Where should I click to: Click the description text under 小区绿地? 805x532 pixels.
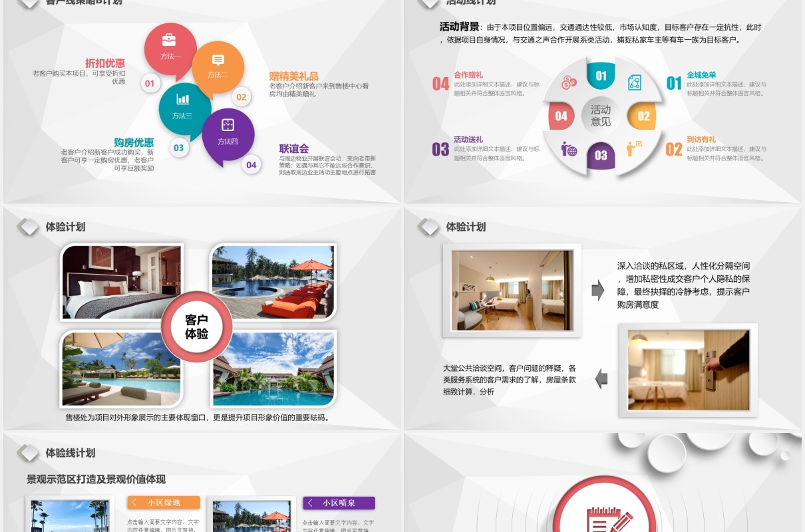click(x=163, y=525)
